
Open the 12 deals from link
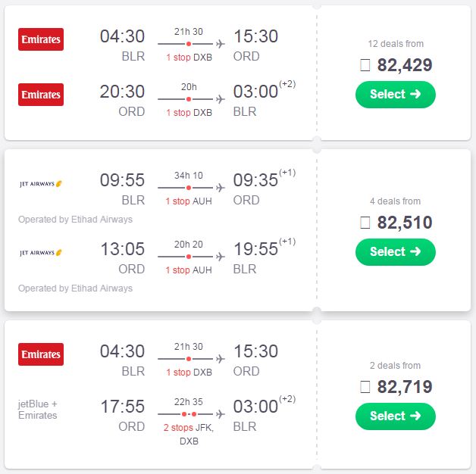click(x=396, y=44)
